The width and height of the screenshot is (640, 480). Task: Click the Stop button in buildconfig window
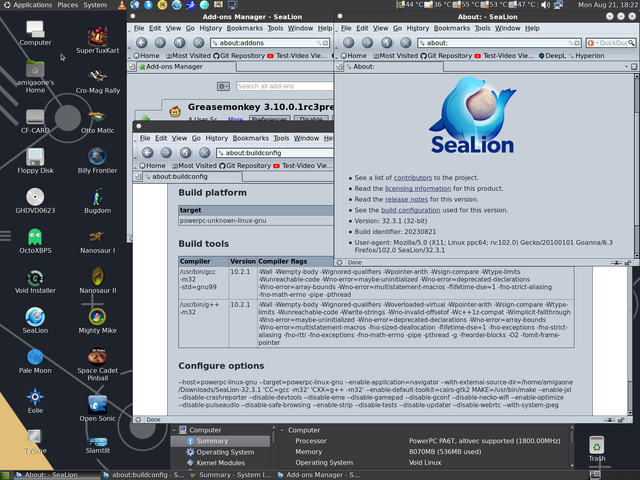[204, 153]
